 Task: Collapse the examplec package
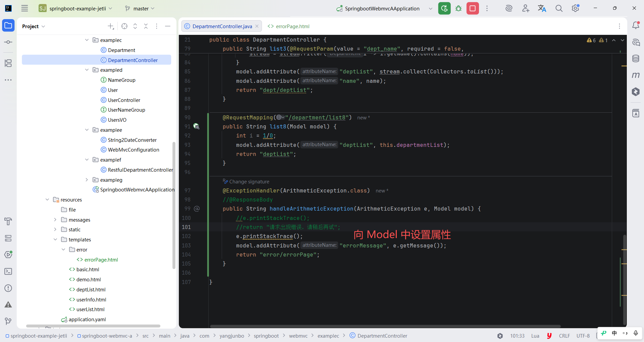87,40
